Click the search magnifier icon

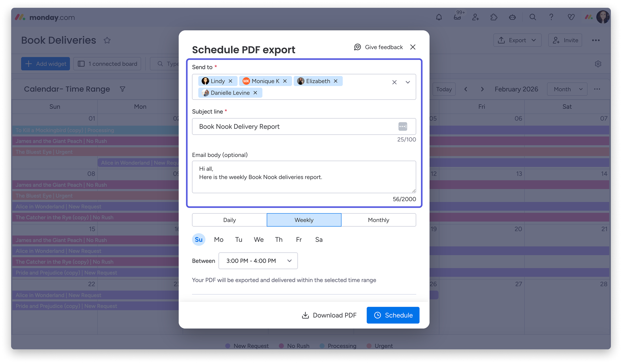coord(533,17)
